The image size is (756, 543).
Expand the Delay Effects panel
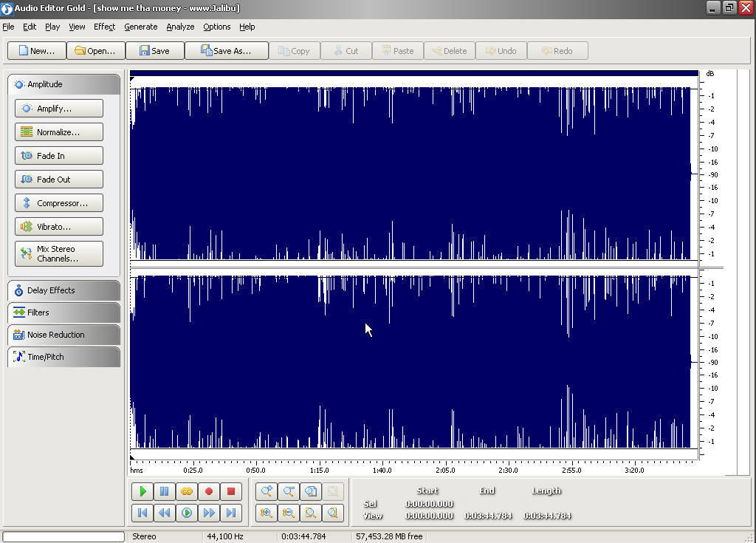click(x=63, y=290)
